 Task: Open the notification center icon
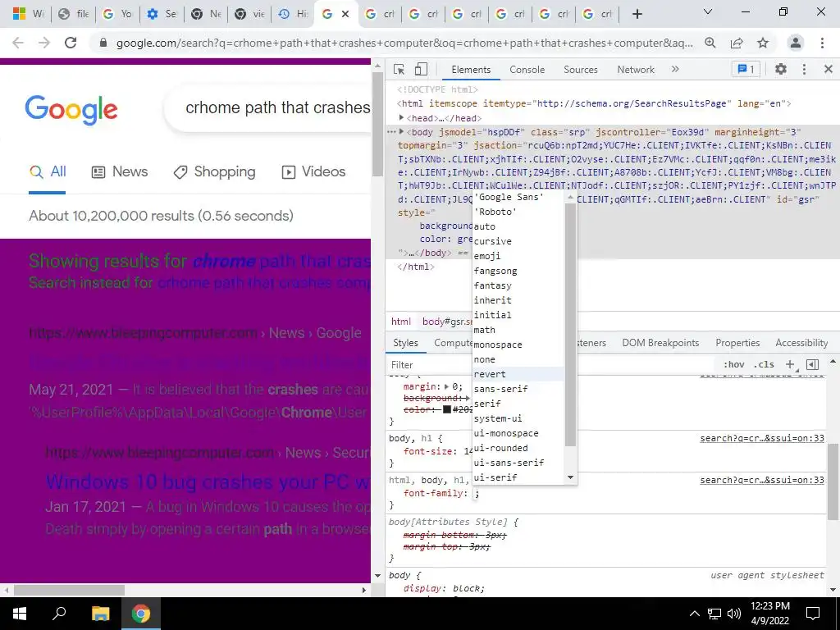click(813, 614)
